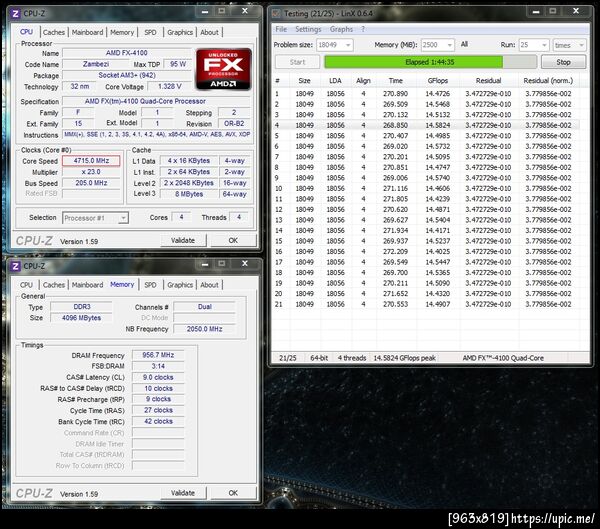This screenshot has width=600, height=529.
Task: Click the AMD FX processor logo
Action: tap(224, 69)
